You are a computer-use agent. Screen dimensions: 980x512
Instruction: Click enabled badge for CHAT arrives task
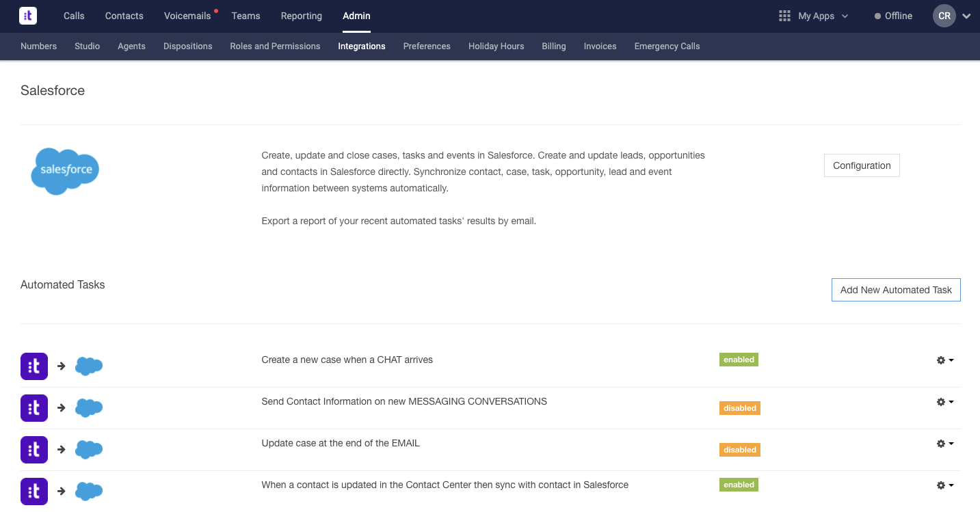tap(739, 360)
